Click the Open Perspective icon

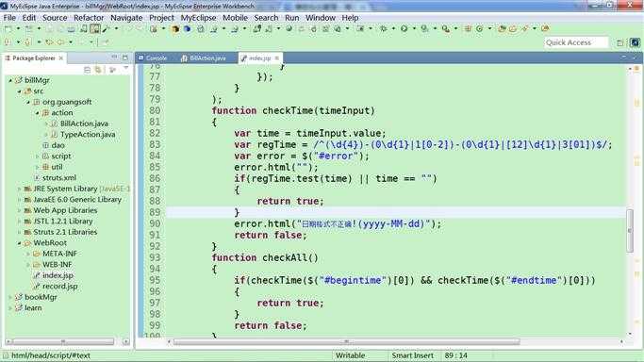click(620, 42)
